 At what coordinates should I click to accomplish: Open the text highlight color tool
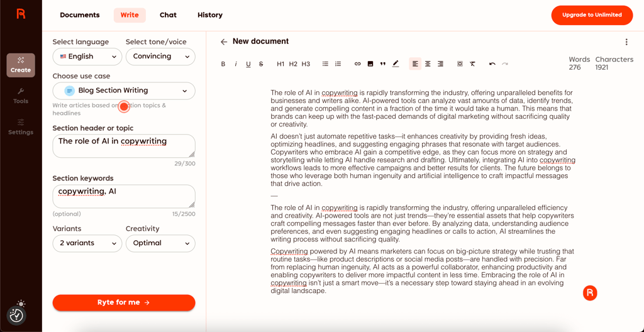(x=396, y=64)
